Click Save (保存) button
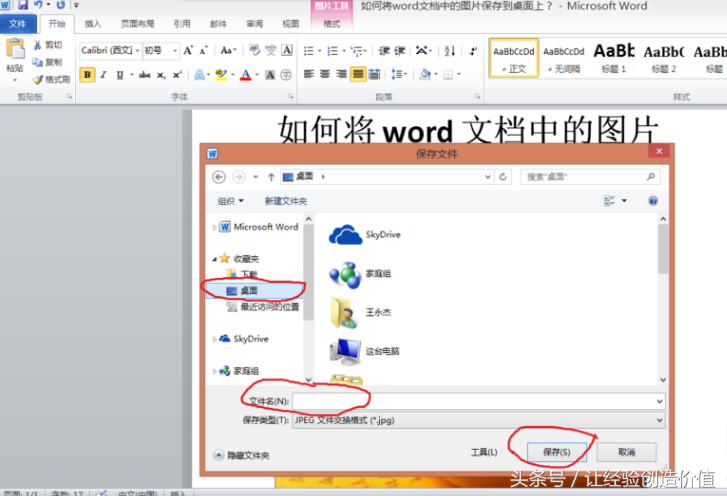727x496 pixels. point(557,452)
